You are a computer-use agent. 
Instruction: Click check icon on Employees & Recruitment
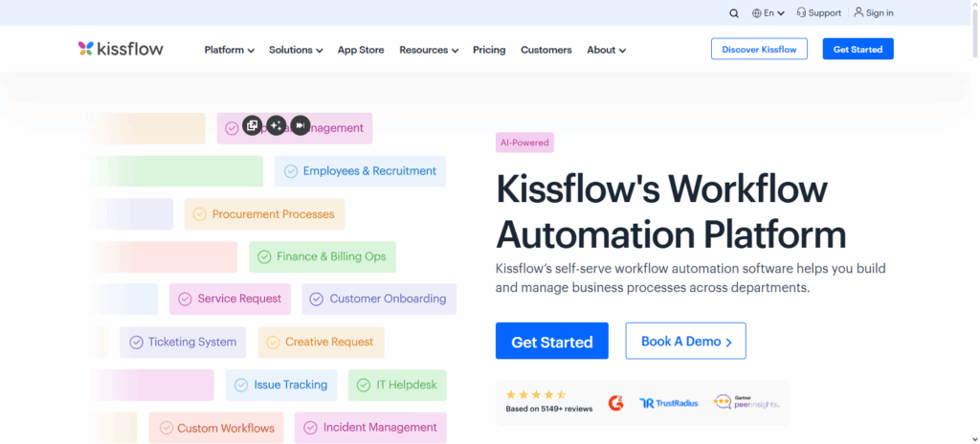[x=291, y=171]
